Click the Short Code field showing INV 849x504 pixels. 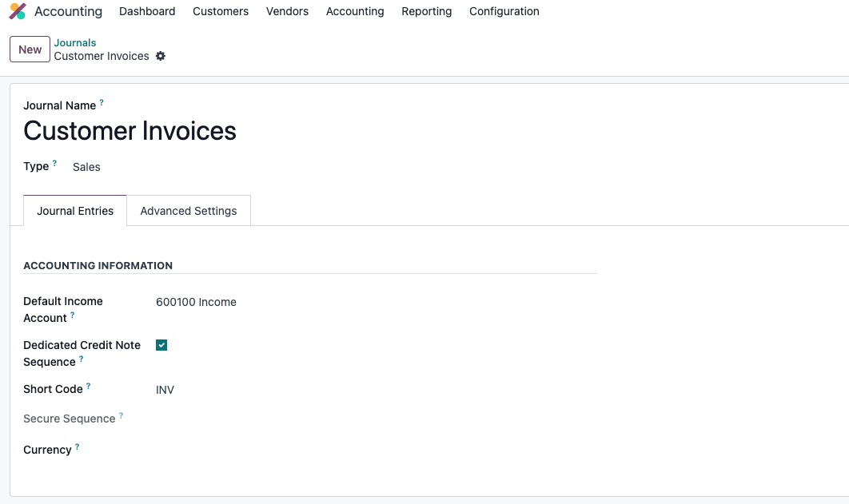165,390
